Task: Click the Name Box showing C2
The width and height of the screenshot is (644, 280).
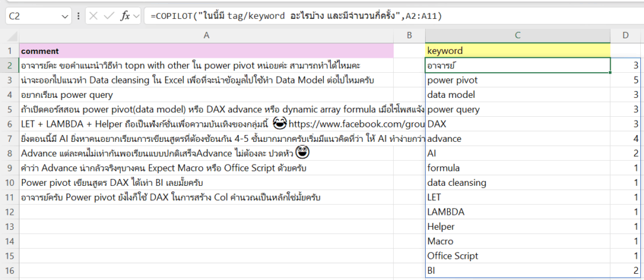Action: 31,16
